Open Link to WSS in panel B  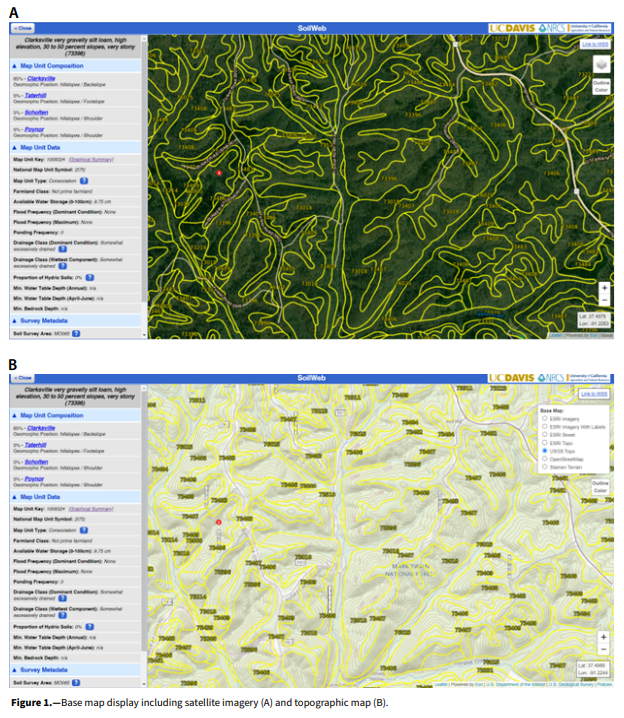[x=594, y=394]
